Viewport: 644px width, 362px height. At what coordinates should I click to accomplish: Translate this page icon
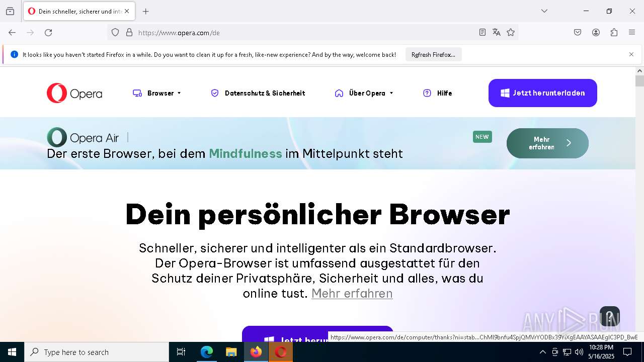(x=497, y=33)
